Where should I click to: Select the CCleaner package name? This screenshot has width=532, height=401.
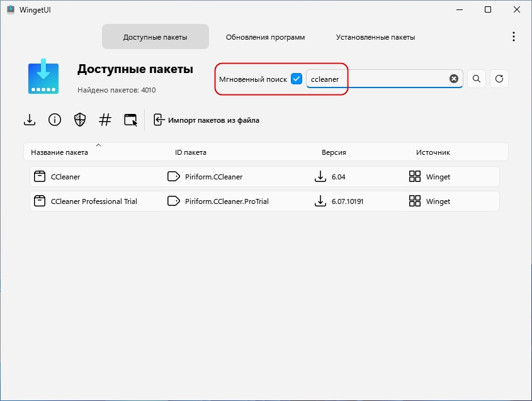pyautogui.click(x=65, y=177)
